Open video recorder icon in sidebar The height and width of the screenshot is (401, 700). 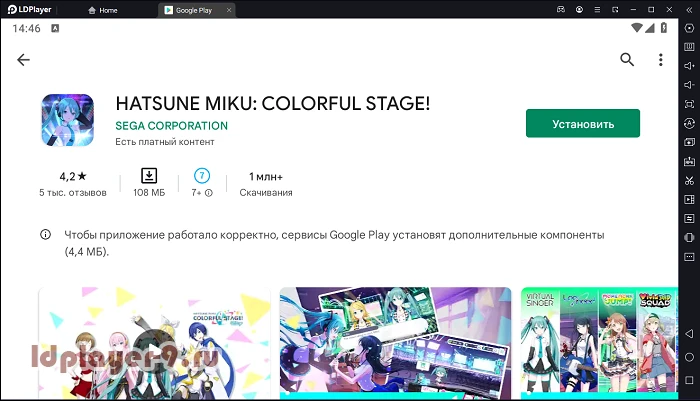(689, 200)
